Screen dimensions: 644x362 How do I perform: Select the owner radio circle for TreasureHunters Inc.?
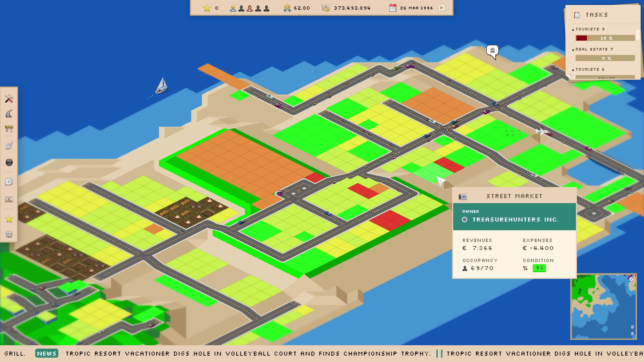click(465, 220)
